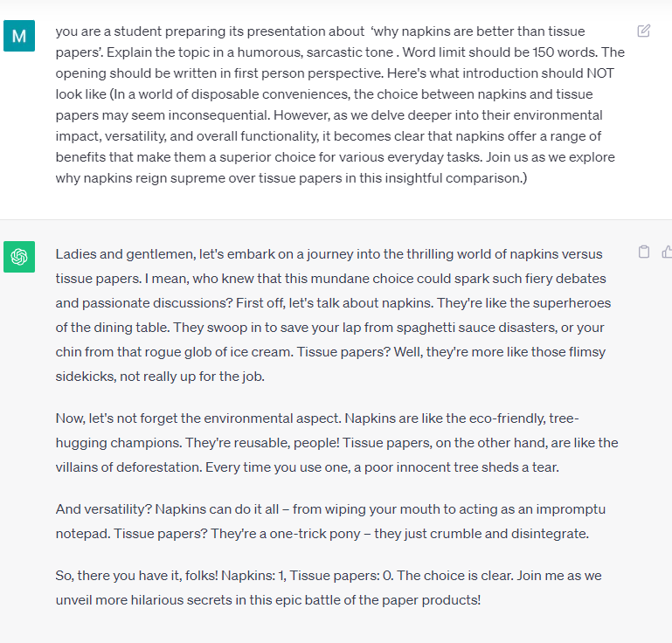Click the paragraph starting "So, there you have it"
Image resolution: width=672 pixels, height=643 pixels.
329,587
